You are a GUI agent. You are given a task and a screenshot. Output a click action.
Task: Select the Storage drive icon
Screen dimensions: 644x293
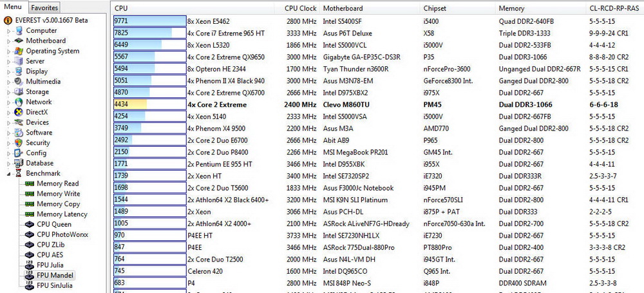click(x=19, y=91)
